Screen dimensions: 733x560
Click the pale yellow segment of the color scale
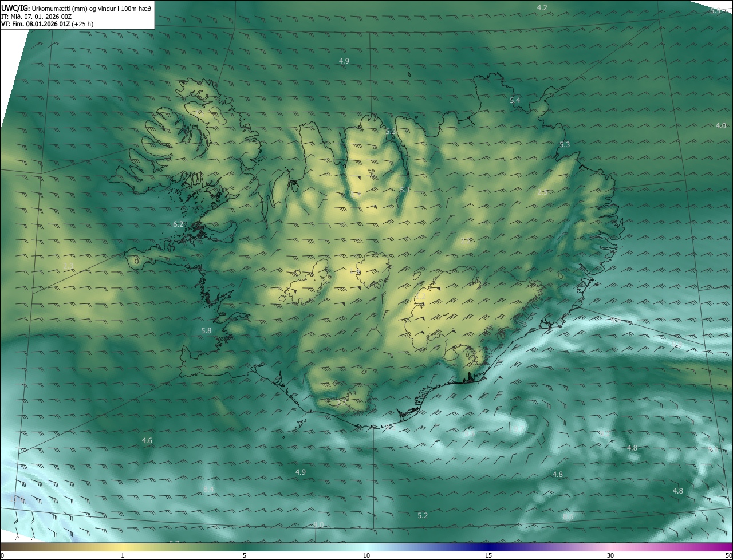click(x=123, y=547)
